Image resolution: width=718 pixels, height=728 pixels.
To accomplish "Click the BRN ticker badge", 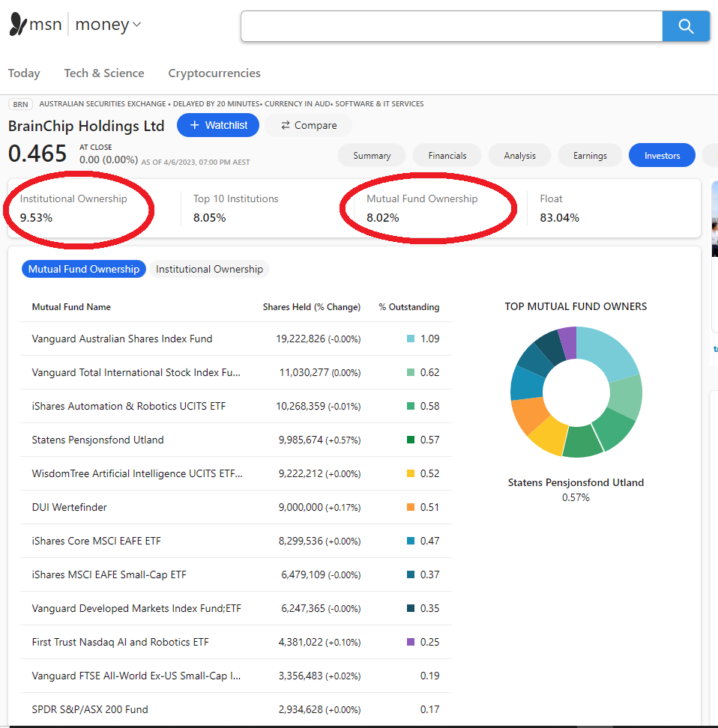I will (x=21, y=104).
